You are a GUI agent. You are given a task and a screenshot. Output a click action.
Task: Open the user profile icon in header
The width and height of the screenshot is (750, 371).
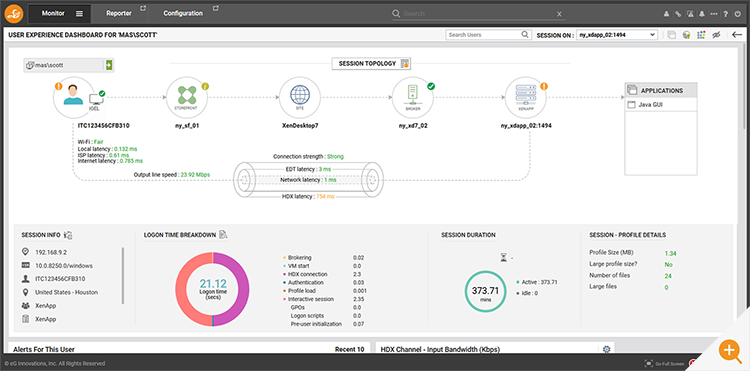(666, 14)
